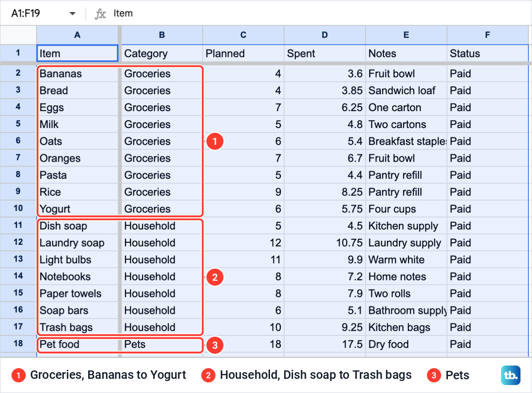Click the Home notes cell

click(x=406, y=276)
